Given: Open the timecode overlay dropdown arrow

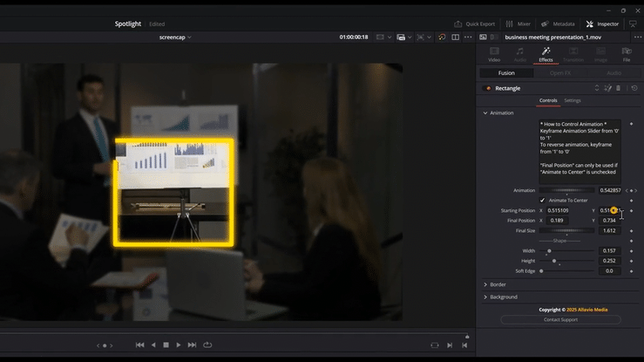Looking at the screenshot, I should [x=410, y=38].
